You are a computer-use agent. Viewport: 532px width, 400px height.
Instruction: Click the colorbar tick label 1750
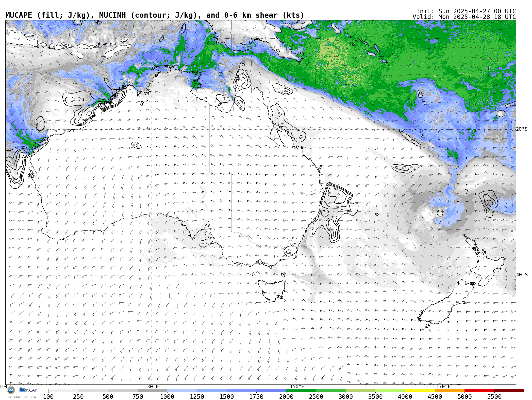(256, 397)
